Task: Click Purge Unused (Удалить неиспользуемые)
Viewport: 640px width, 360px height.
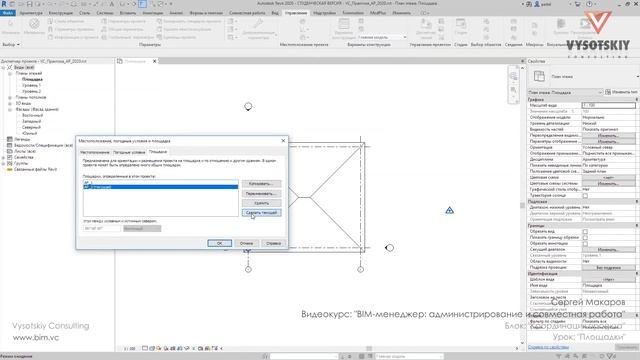Action: pos(184,29)
